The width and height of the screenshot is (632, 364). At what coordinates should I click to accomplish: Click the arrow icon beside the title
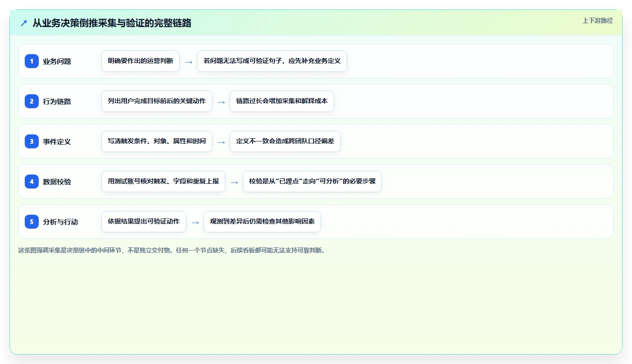point(23,23)
